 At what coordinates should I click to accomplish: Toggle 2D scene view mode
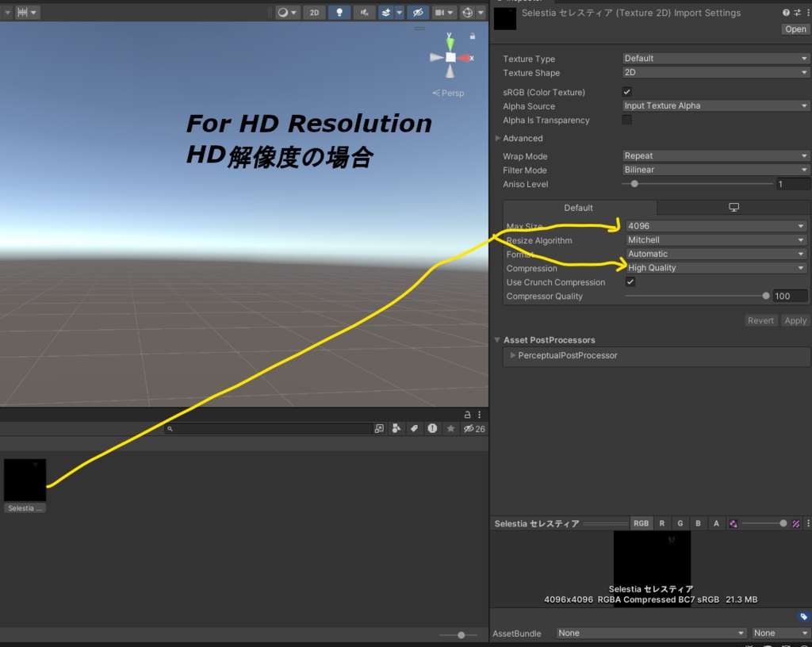(314, 13)
